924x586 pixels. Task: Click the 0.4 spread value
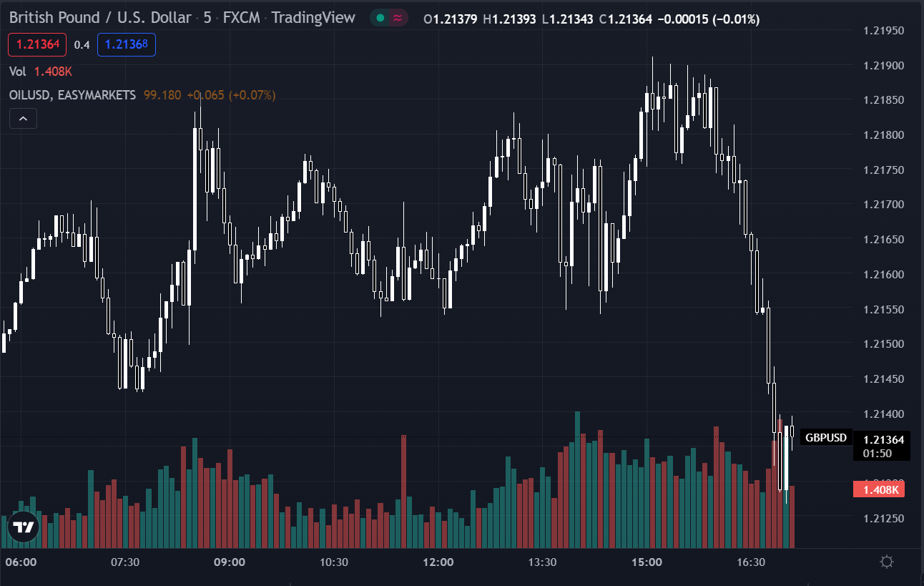click(82, 45)
